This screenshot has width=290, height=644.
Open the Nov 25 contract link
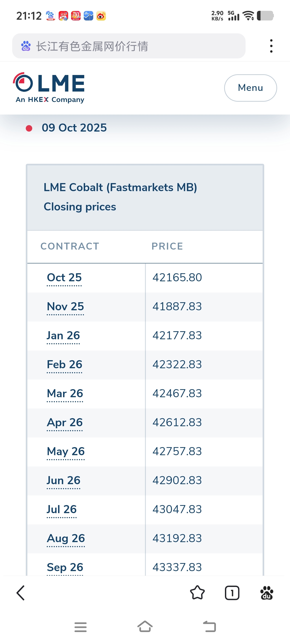[x=65, y=307]
